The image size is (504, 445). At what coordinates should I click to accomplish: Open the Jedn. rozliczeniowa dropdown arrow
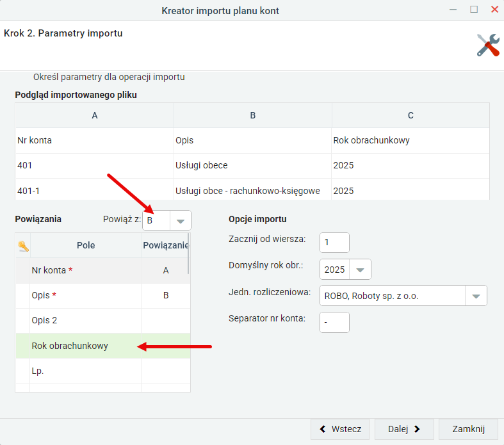[x=476, y=296]
